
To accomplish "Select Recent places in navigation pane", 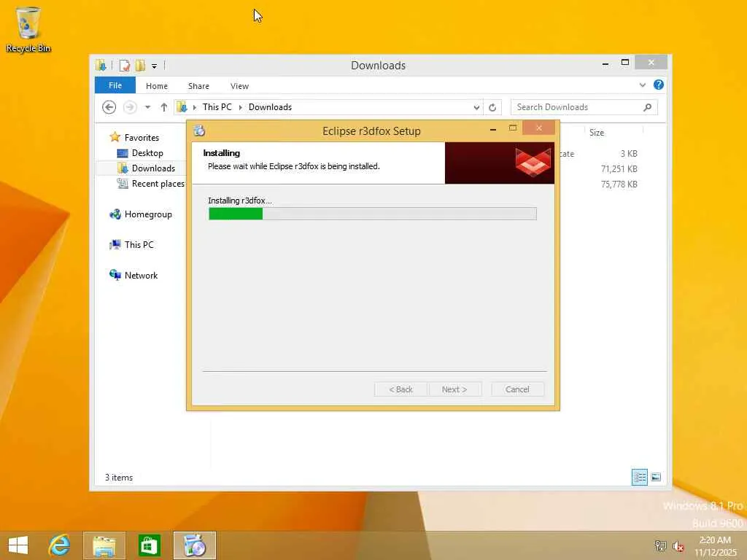I will coord(158,183).
